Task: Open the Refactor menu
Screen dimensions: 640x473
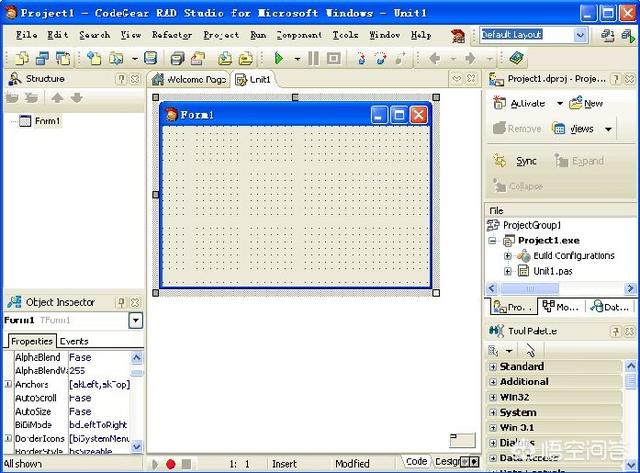Action: coord(171,34)
